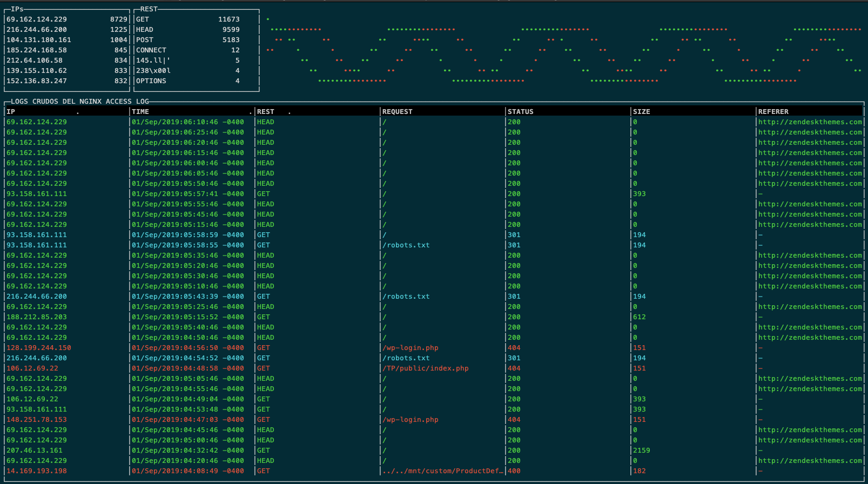The image size is (868, 484).
Task: Click timestamp 01/Sep/2019:04:32:42
Action: pyautogui.click(x=188, y=450)
